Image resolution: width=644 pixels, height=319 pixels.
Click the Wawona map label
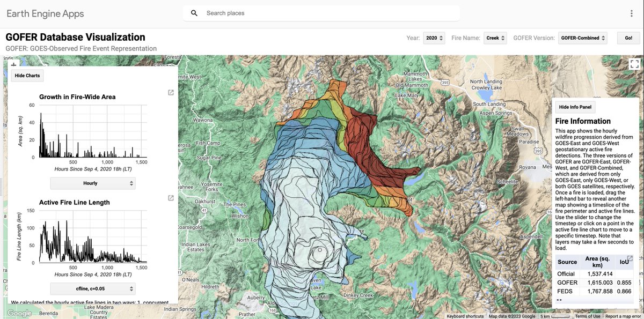203,120
